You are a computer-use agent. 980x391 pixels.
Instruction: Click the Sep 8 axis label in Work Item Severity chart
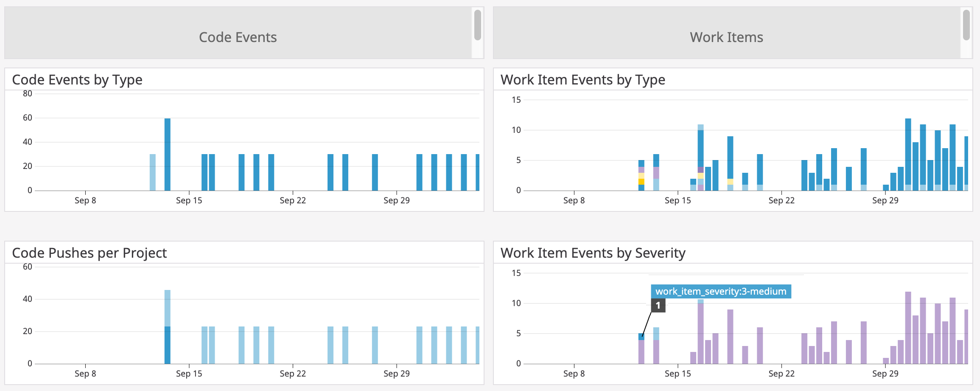(574, 374)
